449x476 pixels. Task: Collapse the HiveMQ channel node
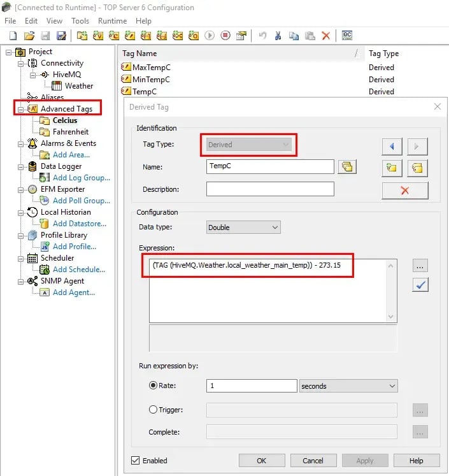pyautogui.click(x=32, y=75)
